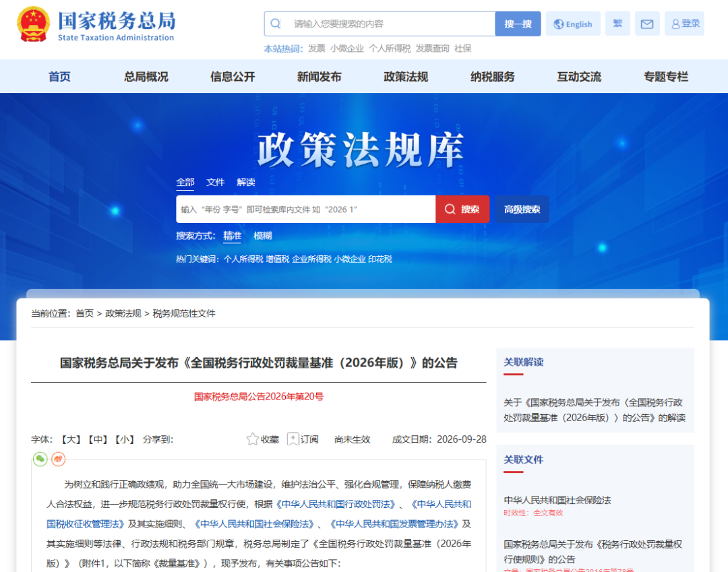Go to 首页 in breadcrumb
Viewport: 728px width, 572px height.
(84, 313)
